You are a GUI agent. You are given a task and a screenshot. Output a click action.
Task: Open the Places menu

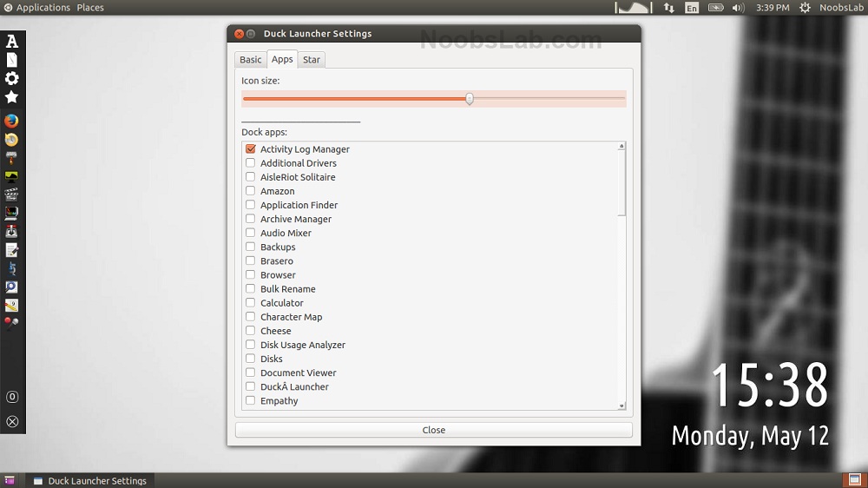click(x=90, y=8)
